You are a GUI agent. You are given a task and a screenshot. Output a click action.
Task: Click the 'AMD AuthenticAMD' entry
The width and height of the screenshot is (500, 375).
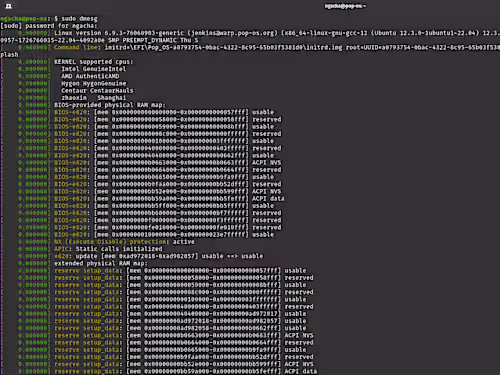pyautogui.click(x=90, y=76)
